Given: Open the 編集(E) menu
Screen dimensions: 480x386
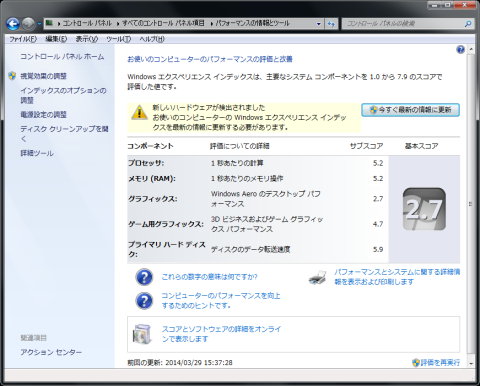Looking at the screenshot, I should click(x=56, y=39).
